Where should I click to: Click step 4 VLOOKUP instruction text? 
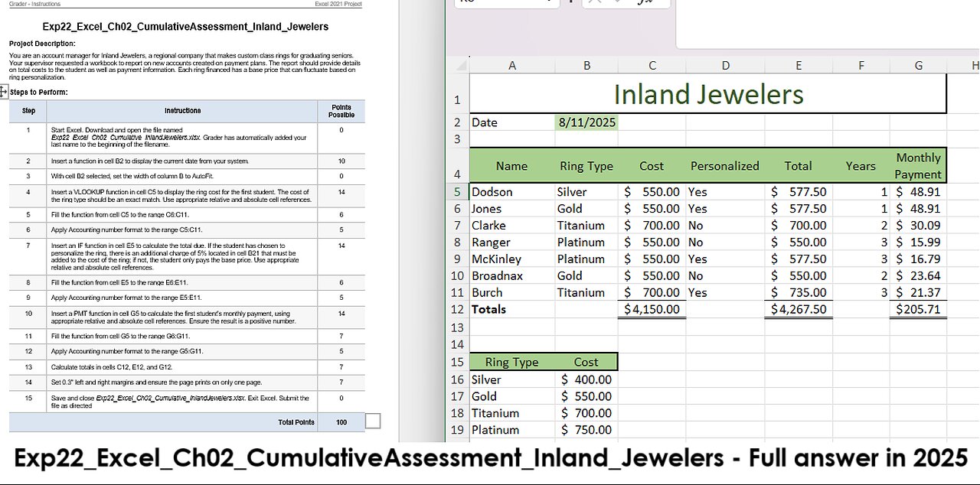(x=181, y=196)
